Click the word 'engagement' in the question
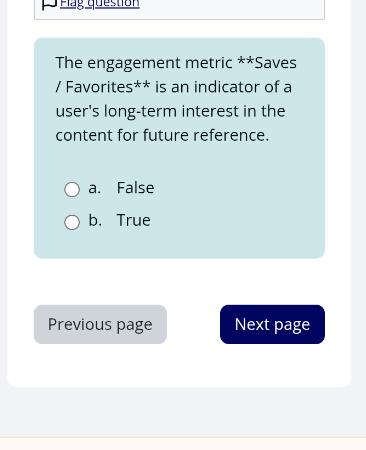366x450 pixels. tap(134, 63)
